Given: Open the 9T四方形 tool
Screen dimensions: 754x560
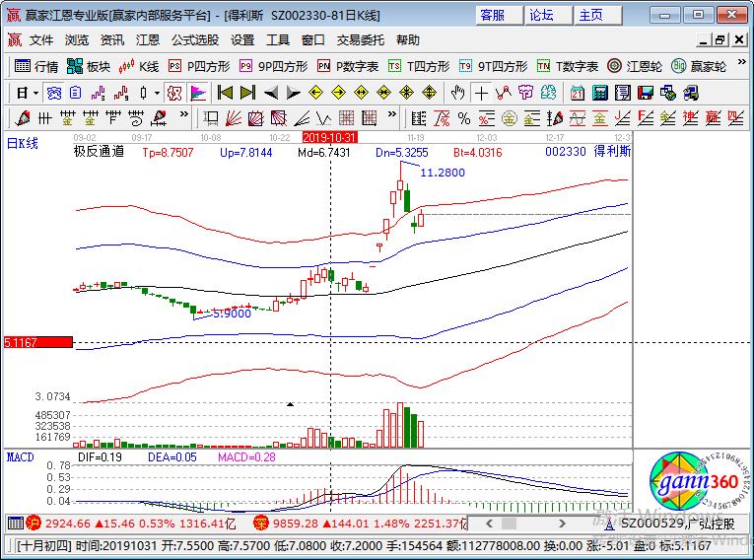Looking at the screenshot, I should tap(493, 66).
